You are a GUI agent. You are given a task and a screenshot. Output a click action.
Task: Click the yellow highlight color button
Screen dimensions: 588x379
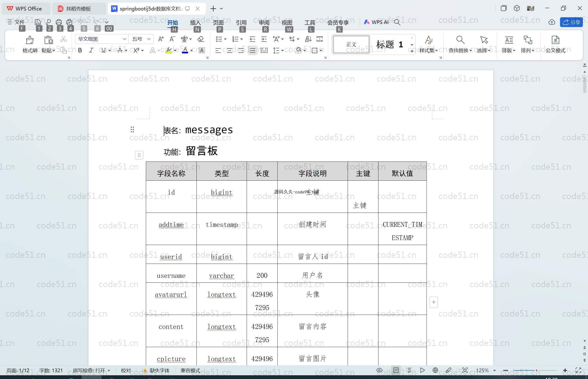coord(169,50)
